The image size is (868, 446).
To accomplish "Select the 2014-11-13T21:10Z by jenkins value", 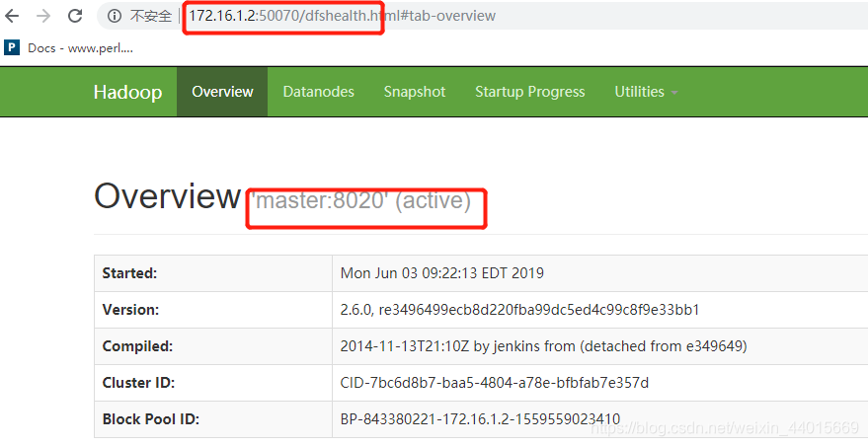I will point(543,346).
